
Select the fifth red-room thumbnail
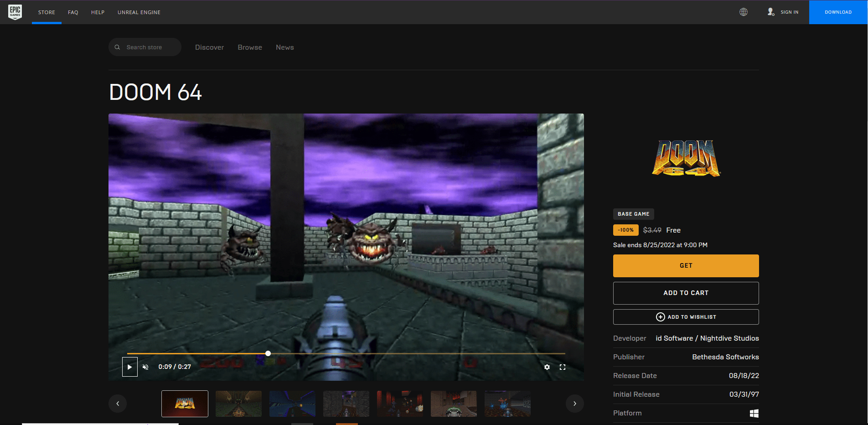400,404
